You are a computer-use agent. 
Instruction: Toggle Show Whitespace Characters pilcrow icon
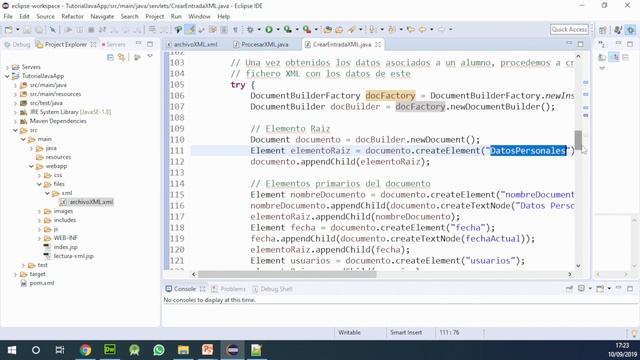(x=236, y=29)
